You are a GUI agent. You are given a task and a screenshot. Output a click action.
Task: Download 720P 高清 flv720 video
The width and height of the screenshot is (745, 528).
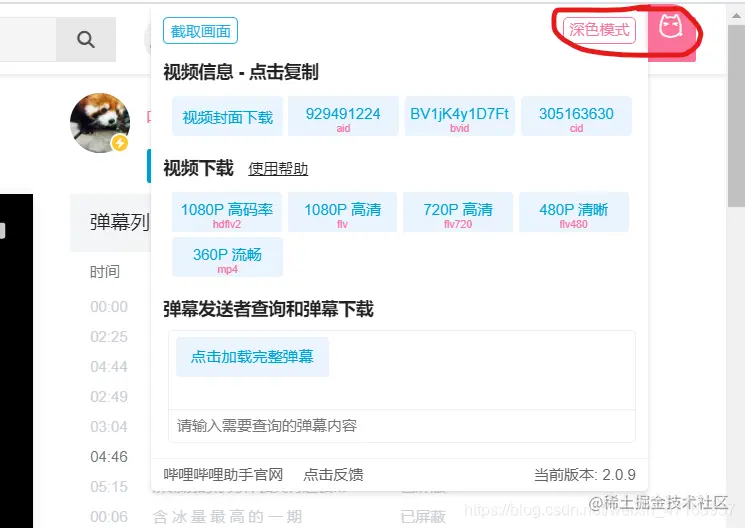pyautogui.click(x=458, y=212)
